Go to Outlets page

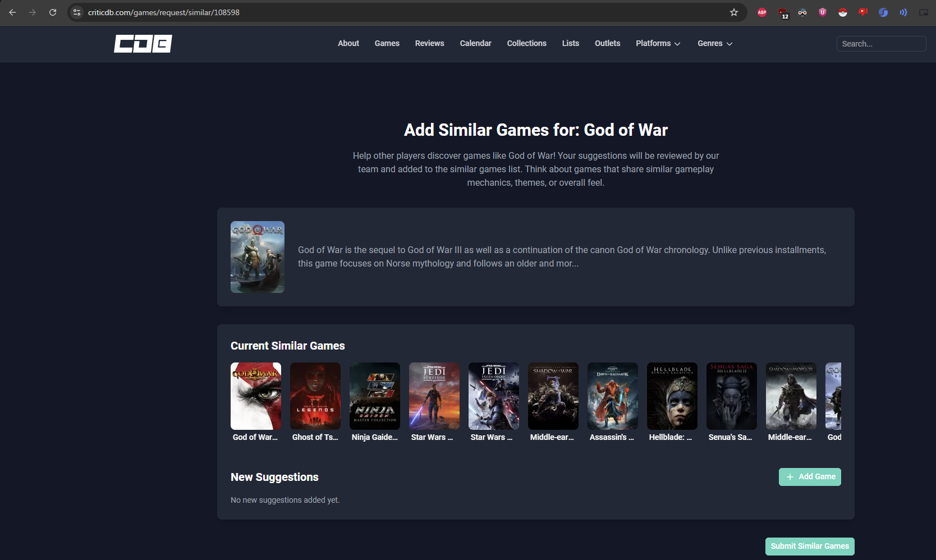[x=608, y=43]
